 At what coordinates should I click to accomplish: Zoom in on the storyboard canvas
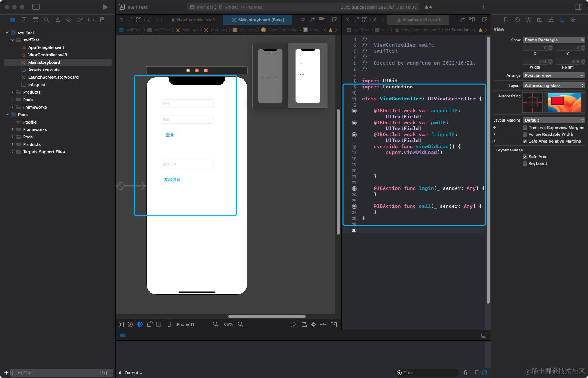(241, 324)
